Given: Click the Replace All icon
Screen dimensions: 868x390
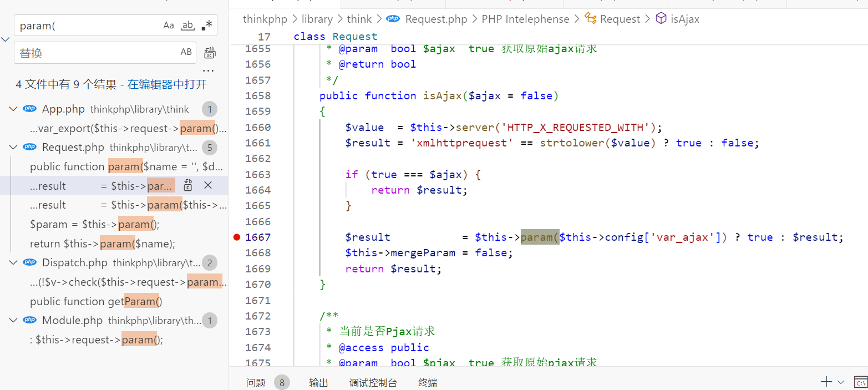Looking at the screenshot, I should 210,53.
